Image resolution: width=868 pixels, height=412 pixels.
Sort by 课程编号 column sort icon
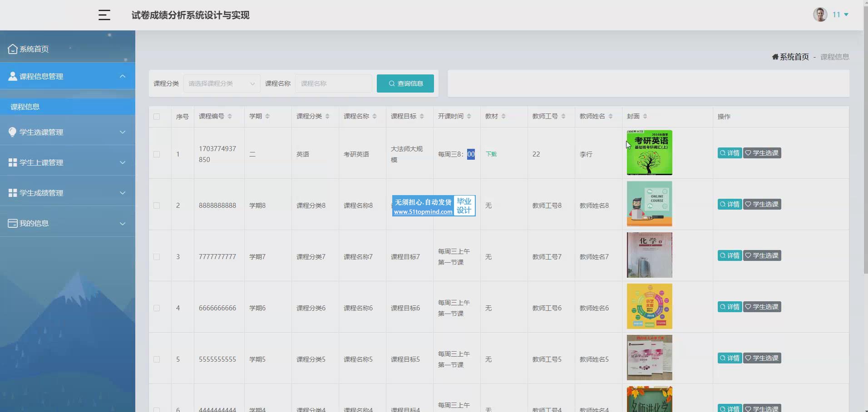pyautogui.click(x=230, y=117)
